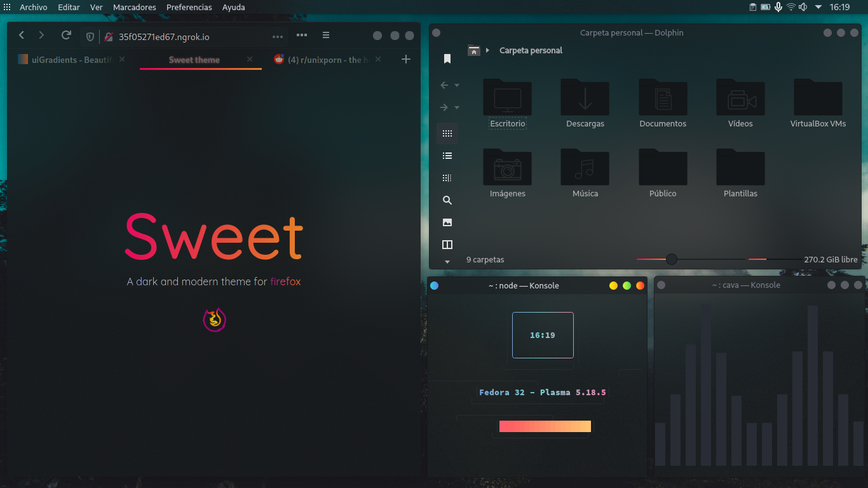The image size is (868, 488).
Task: Expand breadcrumb arrow before Carpeta personal
Action: click(488, 50)
